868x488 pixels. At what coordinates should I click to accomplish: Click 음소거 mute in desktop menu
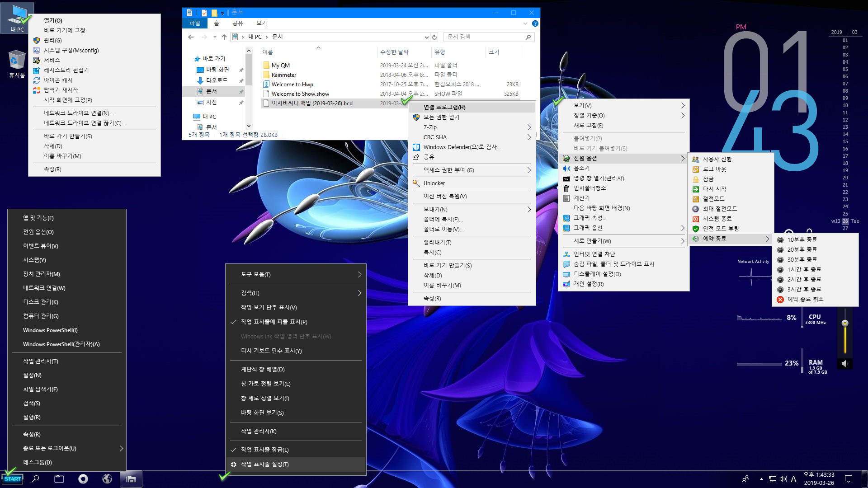click(x=623, y=168)
